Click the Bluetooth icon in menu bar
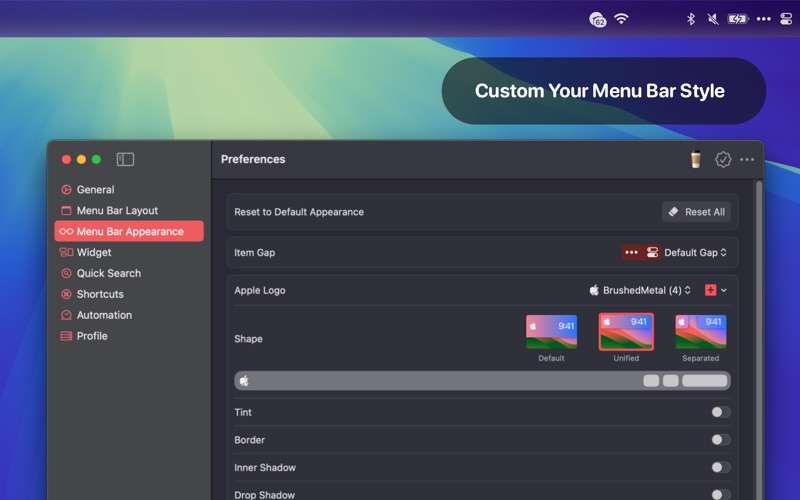The image size is (800, 500). click(x=690, y=19)
